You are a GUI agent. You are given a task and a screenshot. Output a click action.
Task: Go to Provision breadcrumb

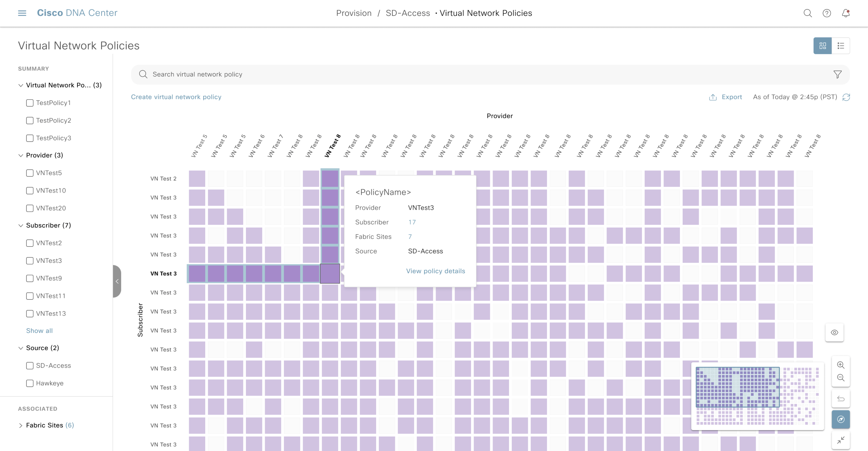pos(354,13)
